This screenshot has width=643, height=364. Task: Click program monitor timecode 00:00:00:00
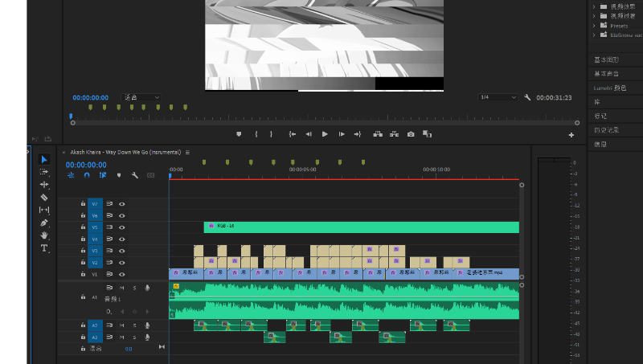91,97
